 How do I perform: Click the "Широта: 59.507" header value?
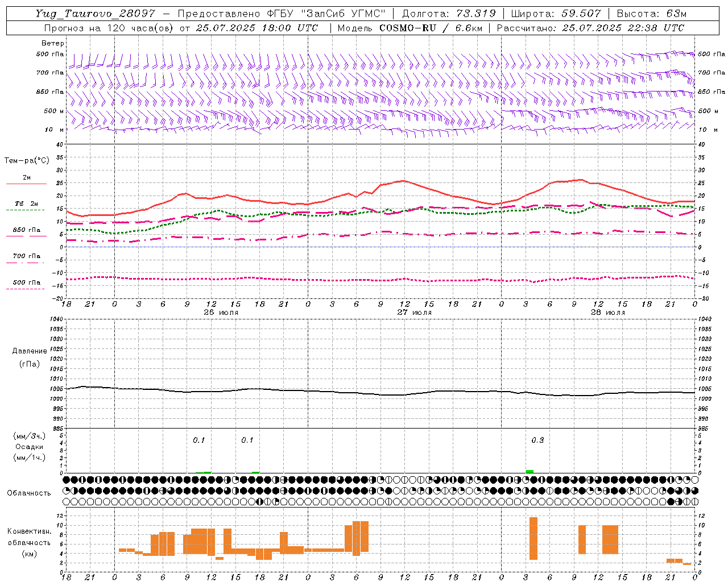pos(556,14)
